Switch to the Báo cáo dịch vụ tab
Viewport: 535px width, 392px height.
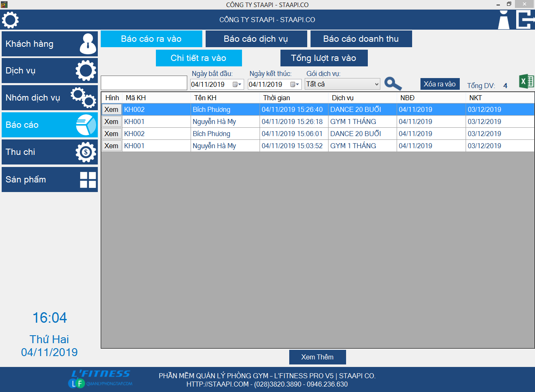pos(256,39)
